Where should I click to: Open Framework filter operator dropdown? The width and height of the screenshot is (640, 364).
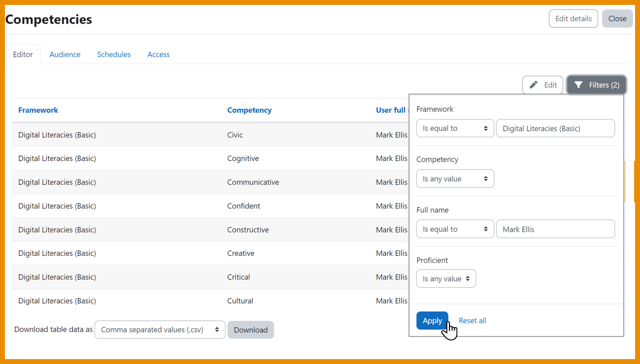(x=455, y=128)
